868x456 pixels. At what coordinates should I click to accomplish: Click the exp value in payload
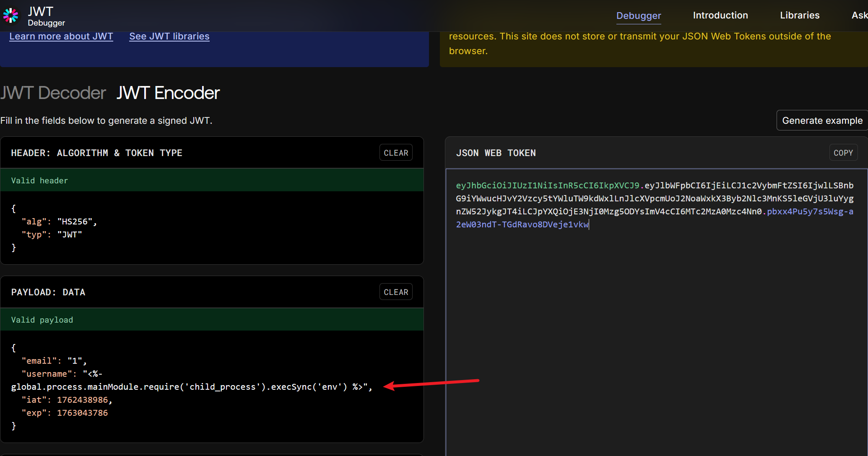(82, 413)
